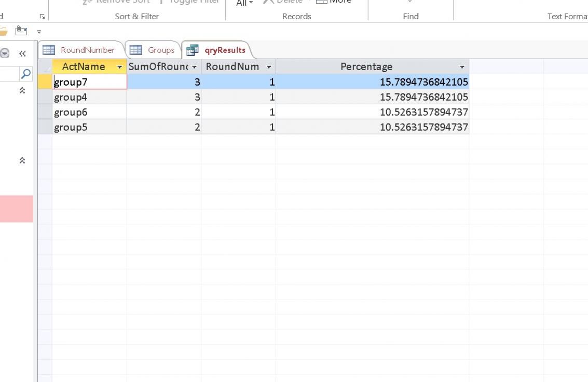Collapse navigation pane with double chevron

(x=22, y=53)
